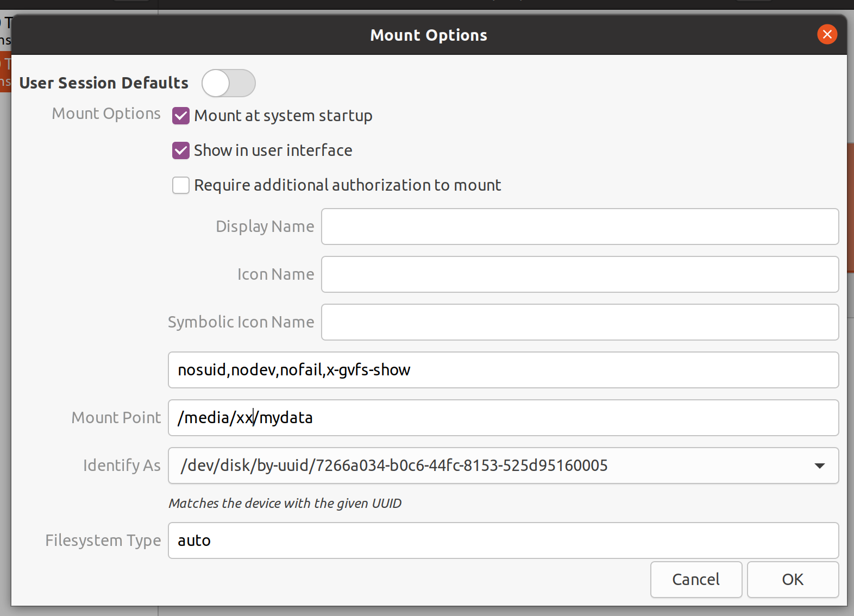Disable Show in user interface checkbox
Screen dimensions: 854x616
[181, 150]
